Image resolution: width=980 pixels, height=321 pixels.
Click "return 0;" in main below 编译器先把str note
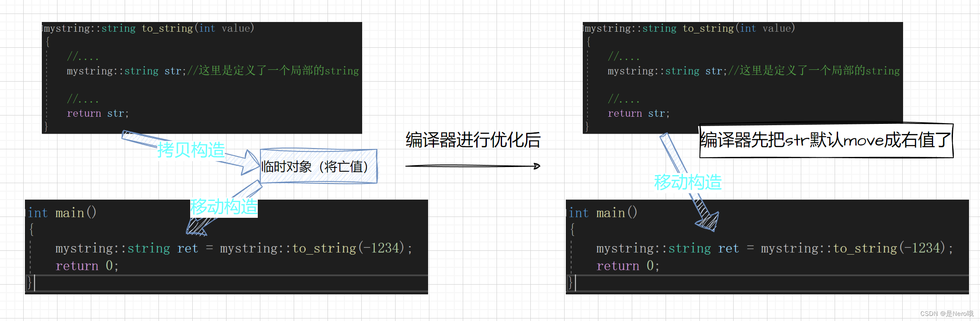tap(628, 266)
